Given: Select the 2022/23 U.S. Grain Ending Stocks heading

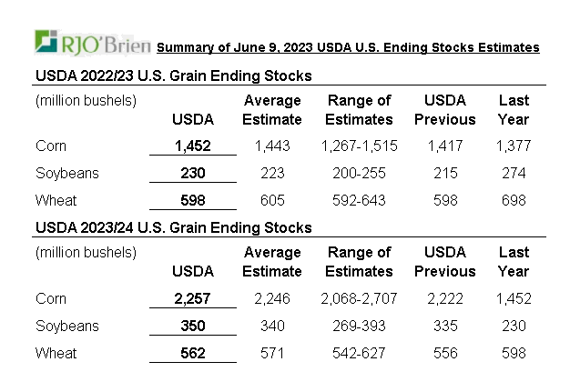Looking at the screenshot, I should pos(173,75).
